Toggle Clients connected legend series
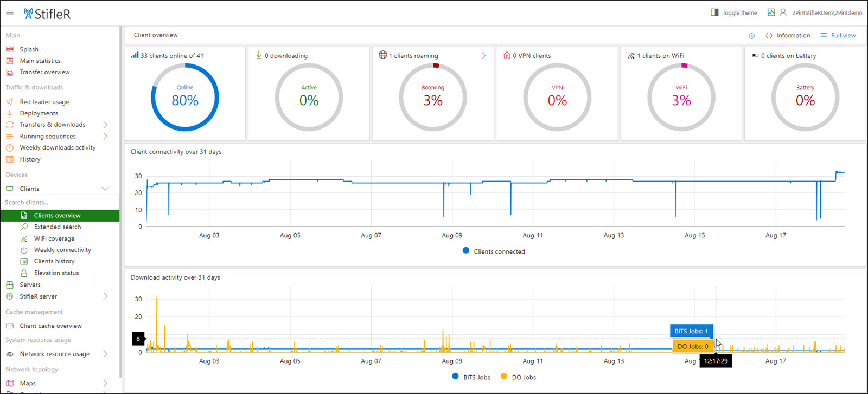 pos(494,251)
